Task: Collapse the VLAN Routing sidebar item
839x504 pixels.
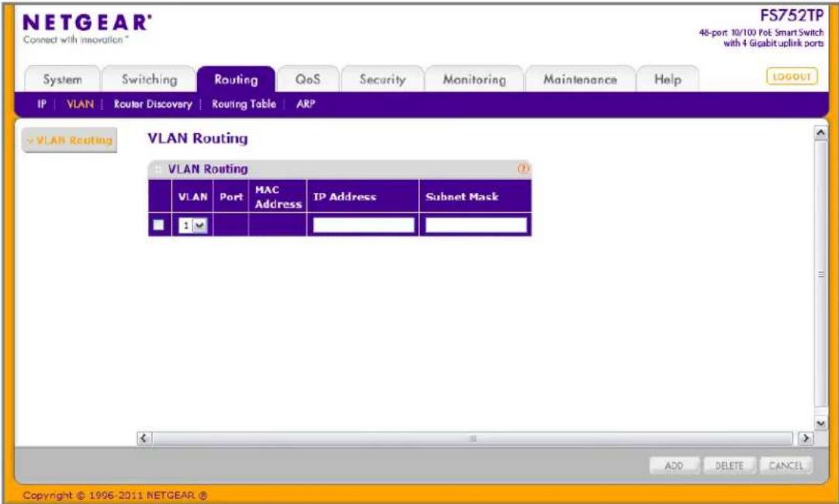Action: coord(70,140)
